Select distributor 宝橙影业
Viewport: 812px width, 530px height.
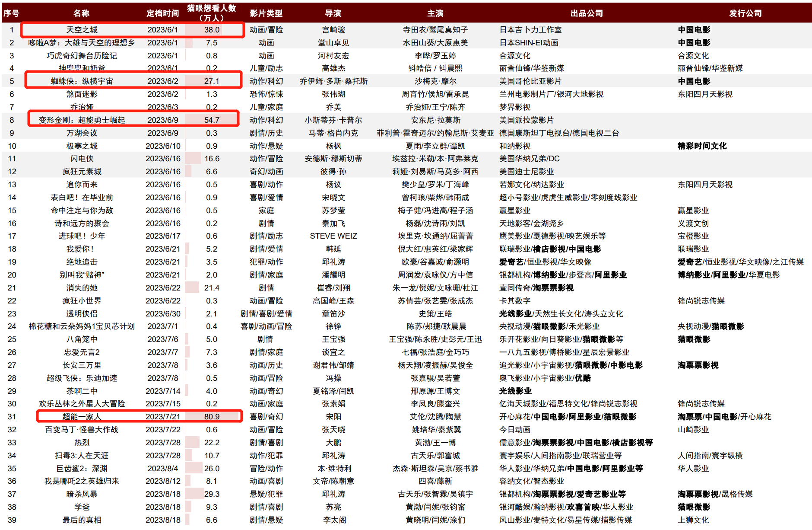point(693,236)
